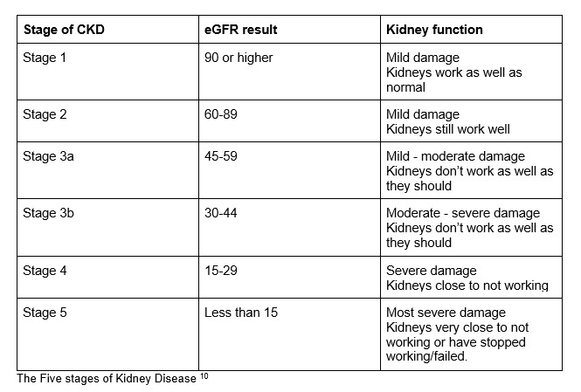Click the "30-44" eGFR value
This screenshot has height=392, width=581.
click(220, 214)
